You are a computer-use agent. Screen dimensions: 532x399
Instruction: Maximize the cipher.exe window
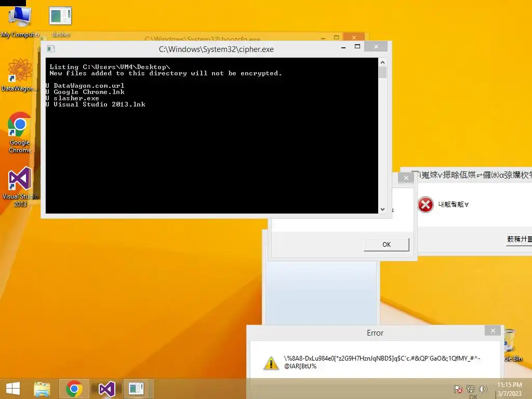point(357,46)
